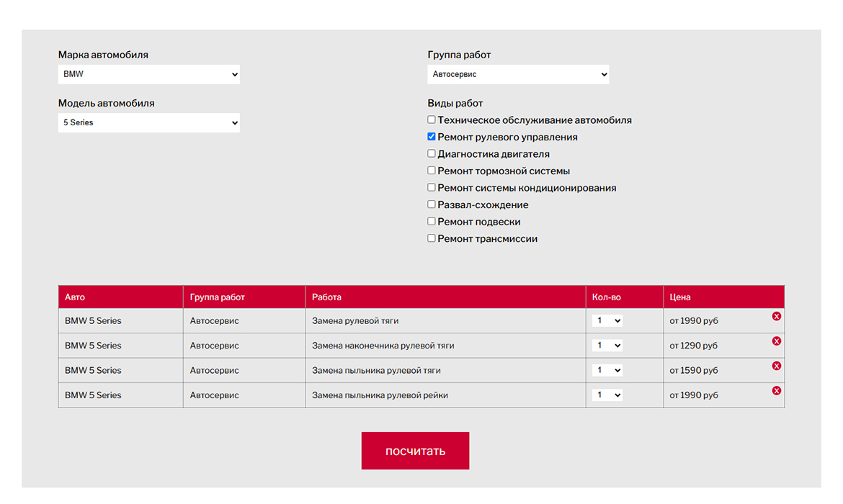Check the 'Ремонт трансмиссии' box
Image resolution: width=843 pixels, height=504 pixels.
431,238
